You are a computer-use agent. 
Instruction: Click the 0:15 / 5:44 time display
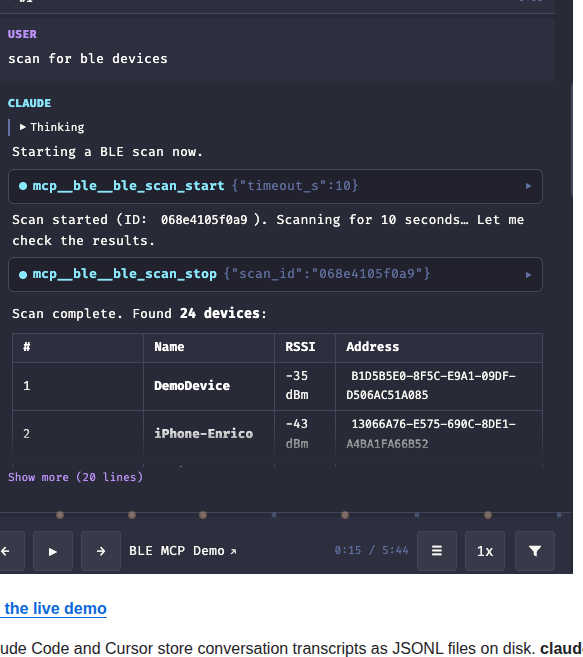click(371, 550)
